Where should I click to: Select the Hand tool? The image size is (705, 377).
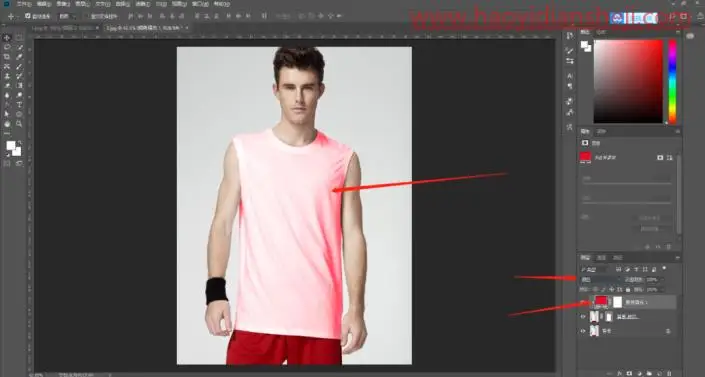(x=7, y=124)
